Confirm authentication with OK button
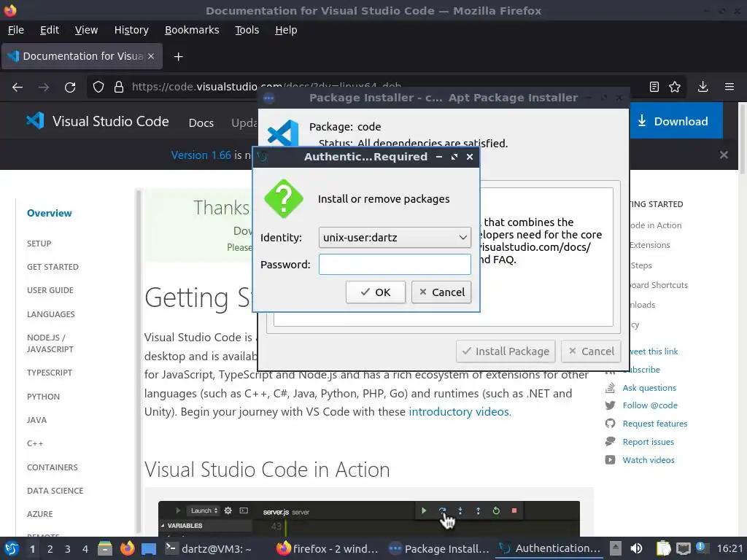This screenshot has height=560, width=747. pyautogui.click(x=376, y=292)
